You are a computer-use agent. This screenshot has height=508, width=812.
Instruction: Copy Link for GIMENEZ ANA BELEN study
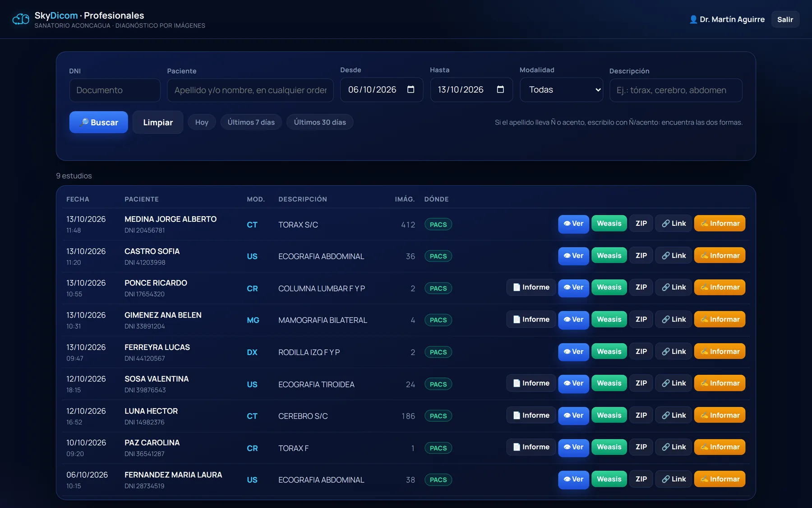click(674, 319)
